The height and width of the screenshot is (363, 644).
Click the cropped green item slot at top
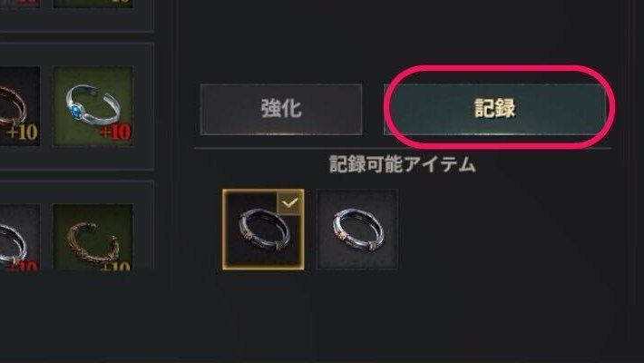click(x=93, y=4)
